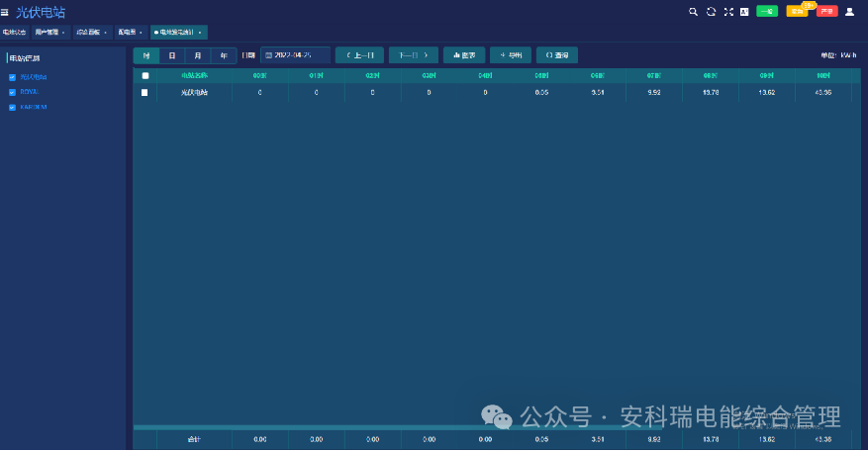
Task: Select the 时 (hourly) period button
Action: [x=146, y=55]
